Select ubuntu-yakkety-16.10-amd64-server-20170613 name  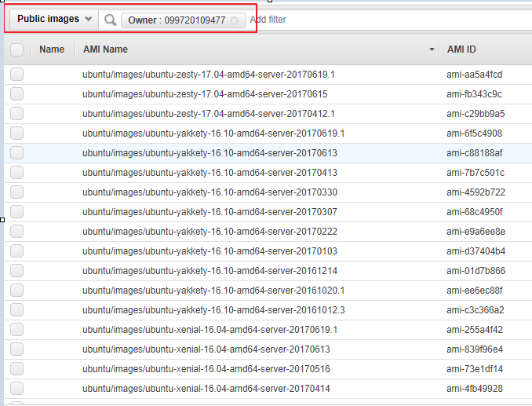tap(210, 153)
